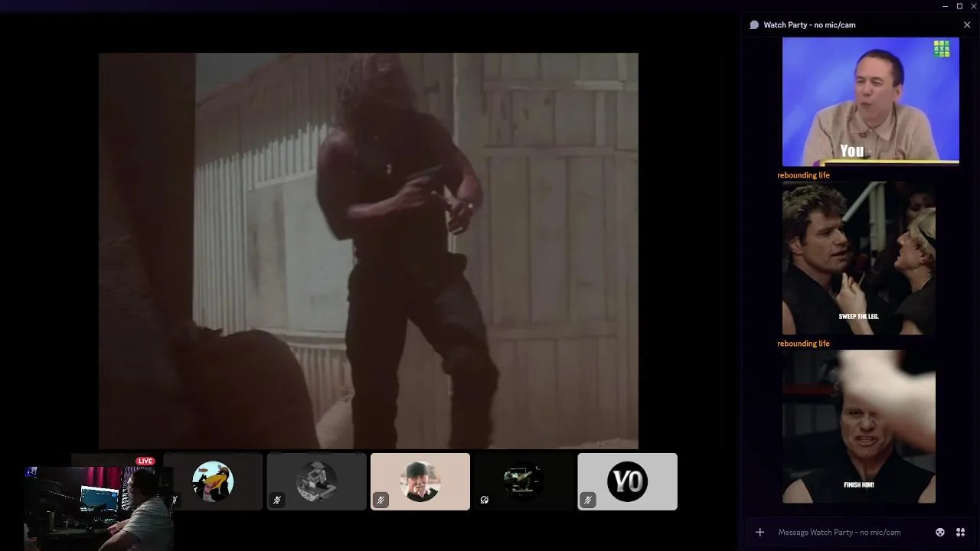Viewport: 980px width, 551px height.
Task: Click username 'rebounding life' above Finish Him GIF
Action: click(x=803, y=344)
